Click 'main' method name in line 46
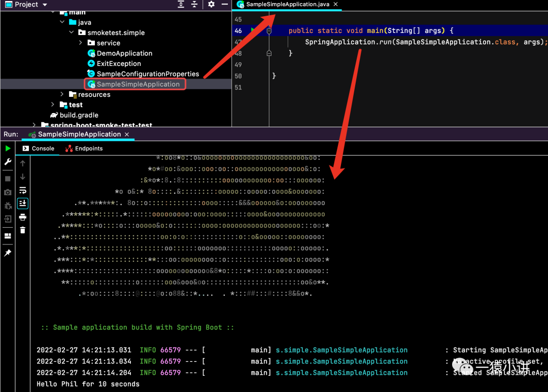 point(375,31)
